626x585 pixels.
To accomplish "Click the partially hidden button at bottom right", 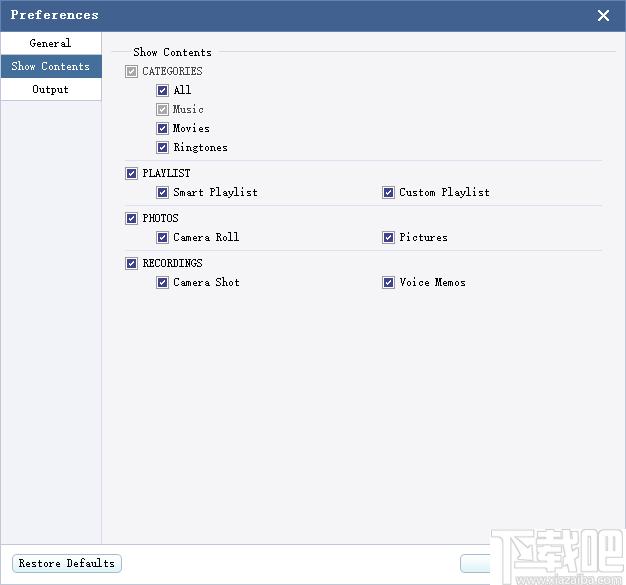I will (475, 563).
